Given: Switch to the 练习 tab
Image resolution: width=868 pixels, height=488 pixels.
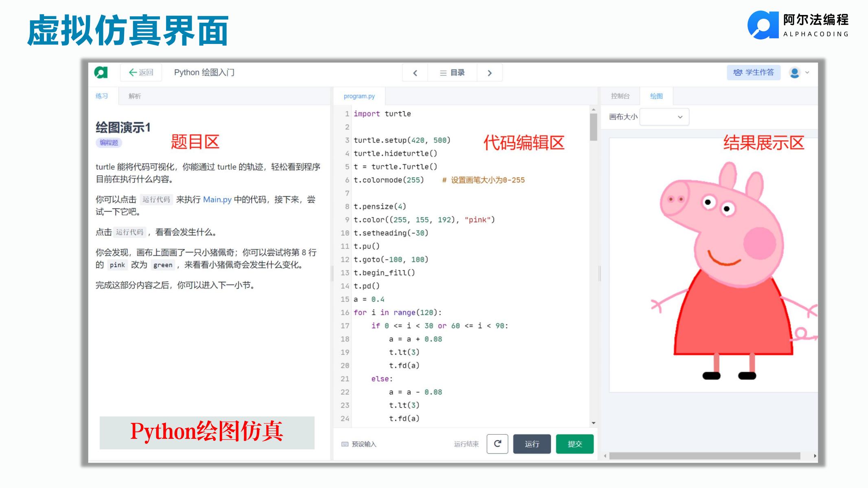Looking at the screenshot, I should pos(102,96).
